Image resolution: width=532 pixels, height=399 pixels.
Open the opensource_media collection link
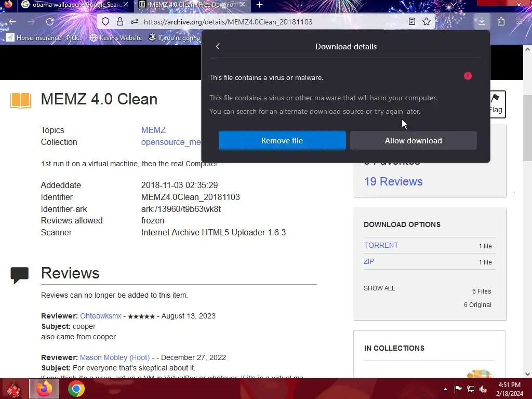171,142
